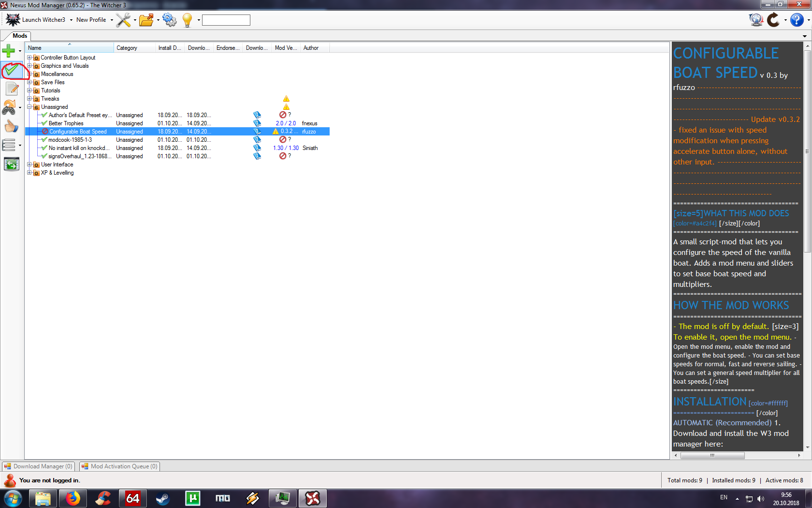Click the globe online status icon
Image resolution: width=812 pixels, height=508 pixels.
click(756, 20)
